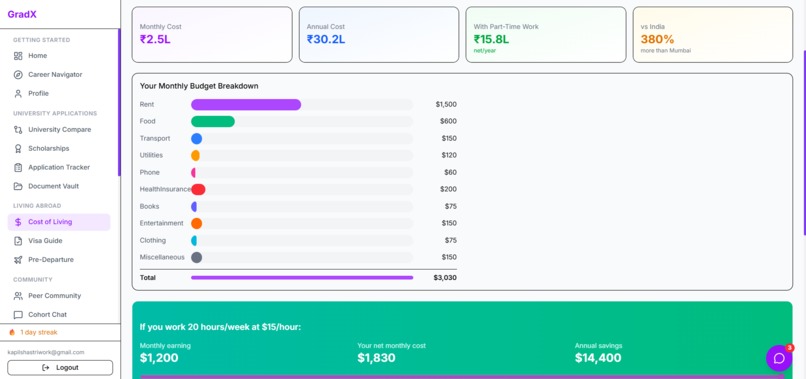Open the floating chat bubble button
Image resolution: width=806 pixels, height=379 pixels.
point(779,358)
